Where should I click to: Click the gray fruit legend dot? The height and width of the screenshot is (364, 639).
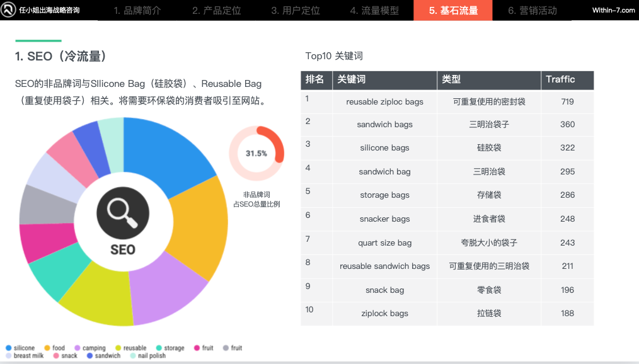[x=226, y=348]
